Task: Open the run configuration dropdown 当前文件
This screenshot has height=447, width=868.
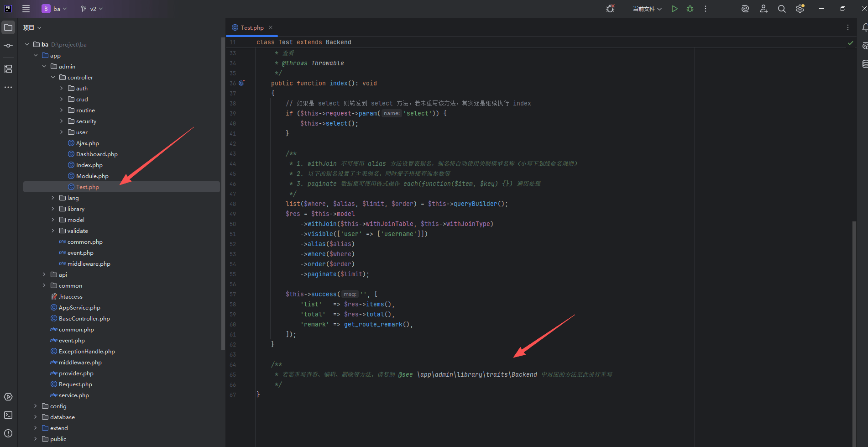Action: 647,8
